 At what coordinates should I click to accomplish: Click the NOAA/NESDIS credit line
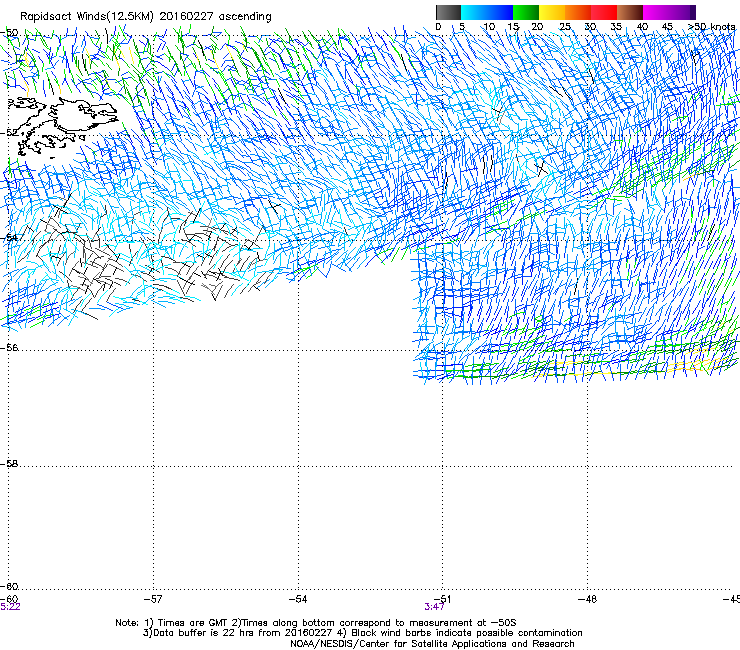pos(432,644)
